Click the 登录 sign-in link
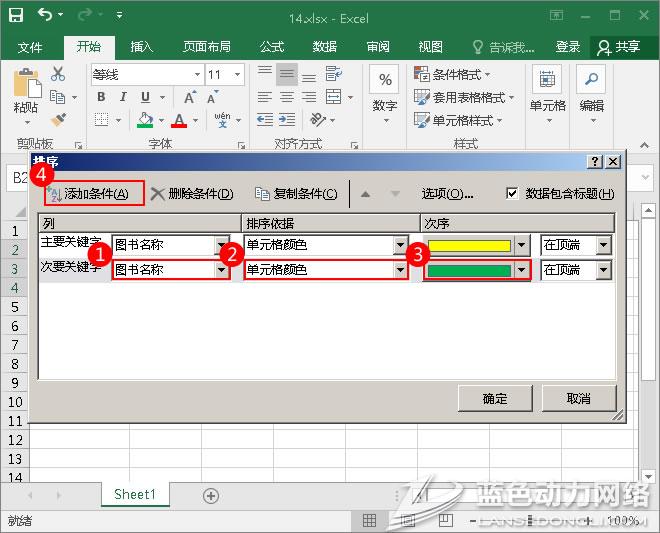 pyautogui.click(x=567, y=47)
